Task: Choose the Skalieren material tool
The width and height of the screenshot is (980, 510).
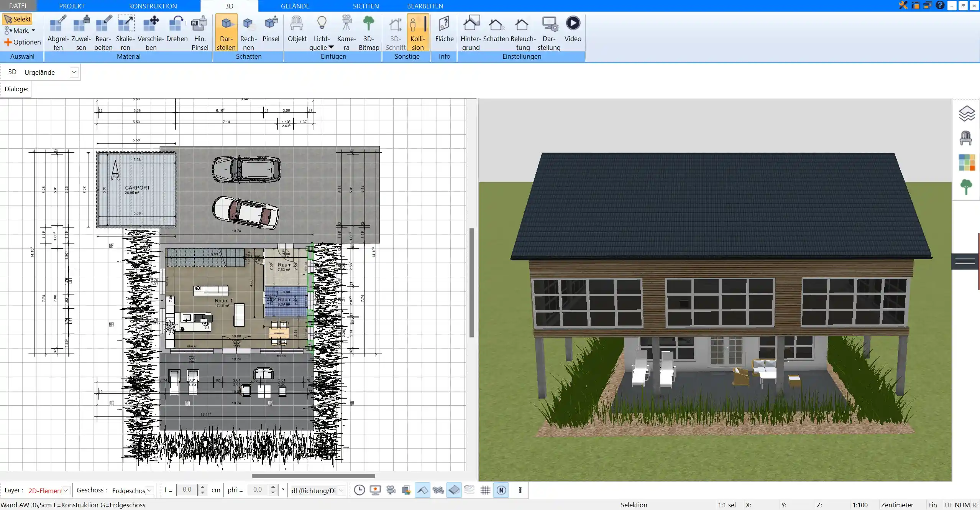Action: [x=126, y=33]
